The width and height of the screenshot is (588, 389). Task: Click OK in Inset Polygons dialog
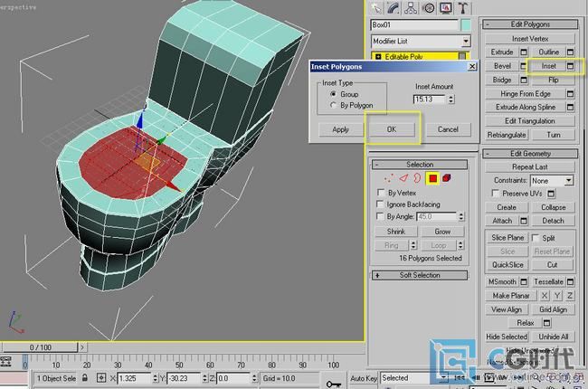click(392, 129)
